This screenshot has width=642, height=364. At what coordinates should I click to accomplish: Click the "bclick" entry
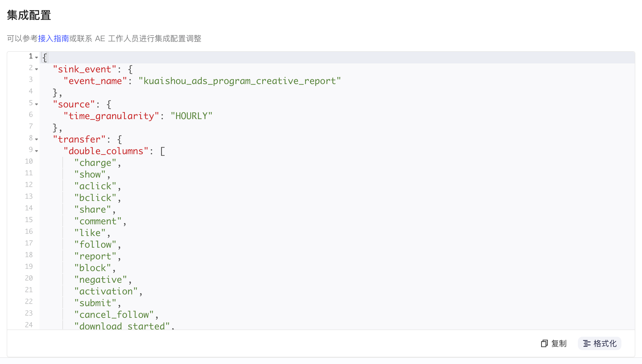(x=95, y=198)
